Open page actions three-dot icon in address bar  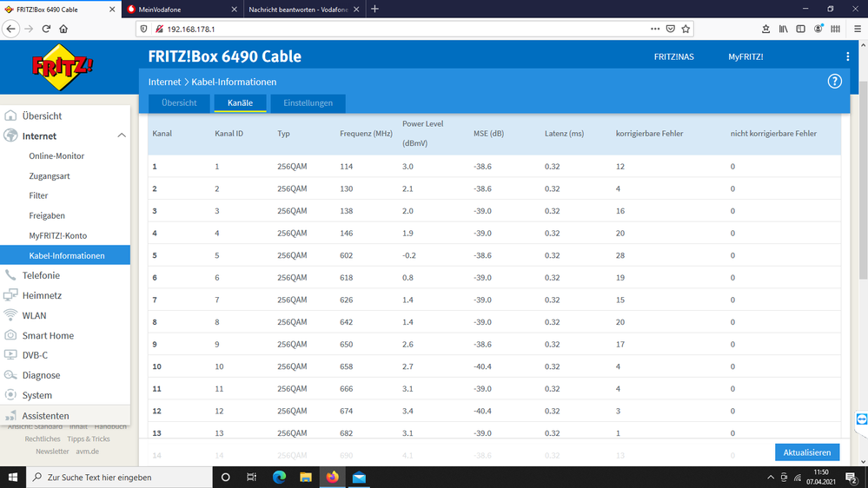(x=655, y=29)
